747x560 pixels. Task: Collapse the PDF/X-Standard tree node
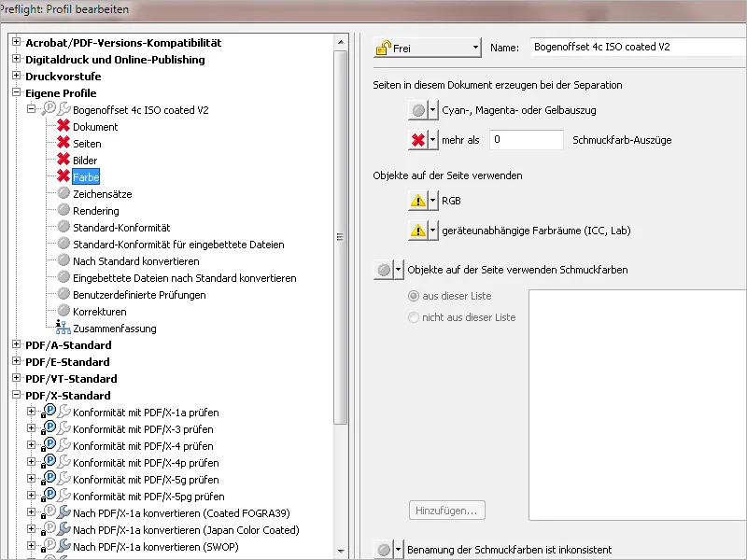(16, 395)
